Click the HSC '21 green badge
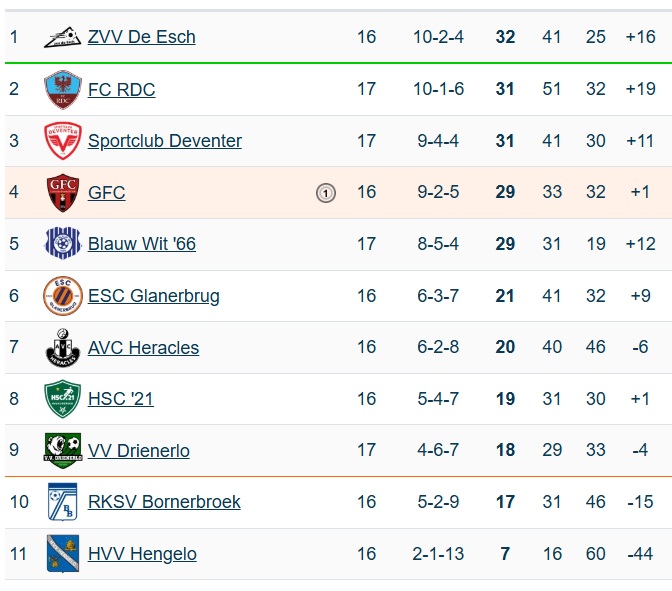This screenshot has width=672, height=591. click(62, 399)
